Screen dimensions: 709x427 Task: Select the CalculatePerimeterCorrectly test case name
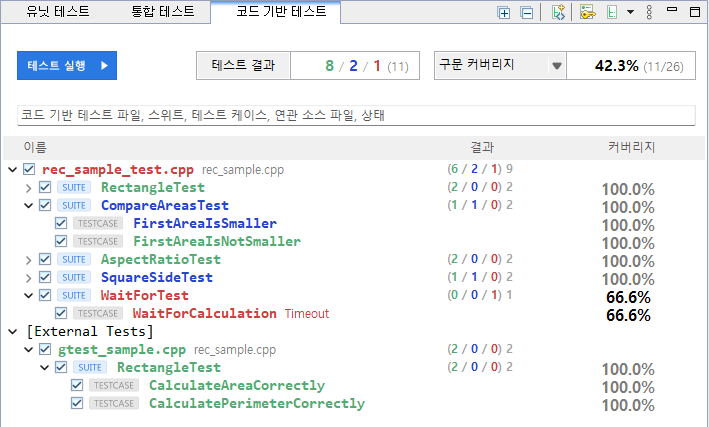point(257,403)
